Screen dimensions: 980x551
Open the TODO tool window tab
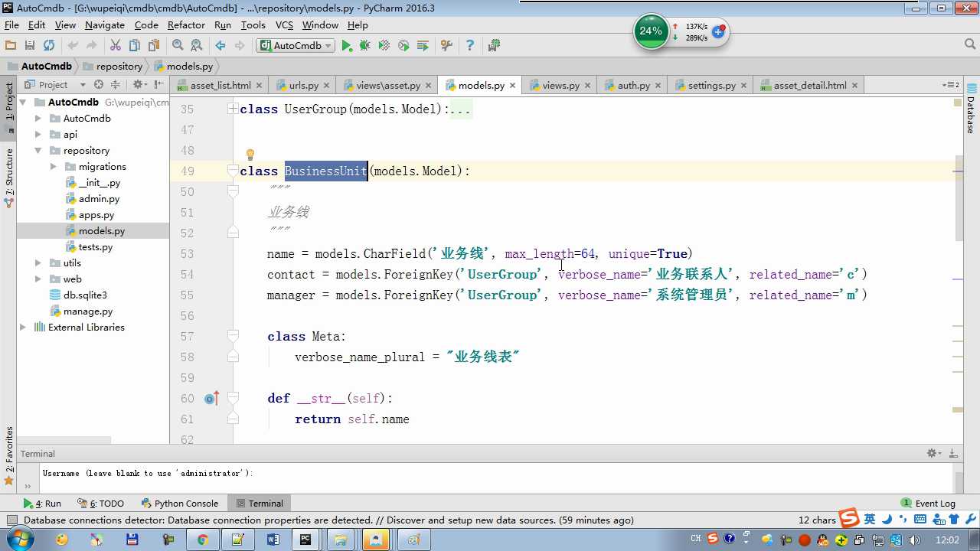100,504
